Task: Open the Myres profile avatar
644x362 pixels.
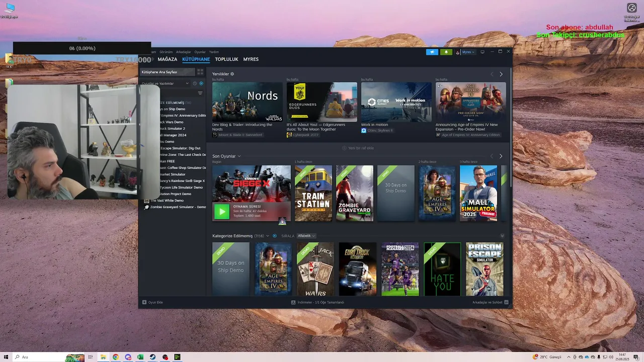Action: point(458,52)
